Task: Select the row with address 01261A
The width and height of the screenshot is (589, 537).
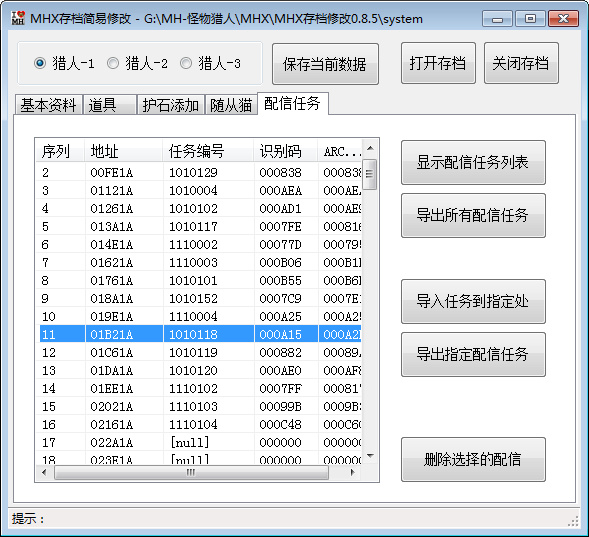Action: (199, 208)
